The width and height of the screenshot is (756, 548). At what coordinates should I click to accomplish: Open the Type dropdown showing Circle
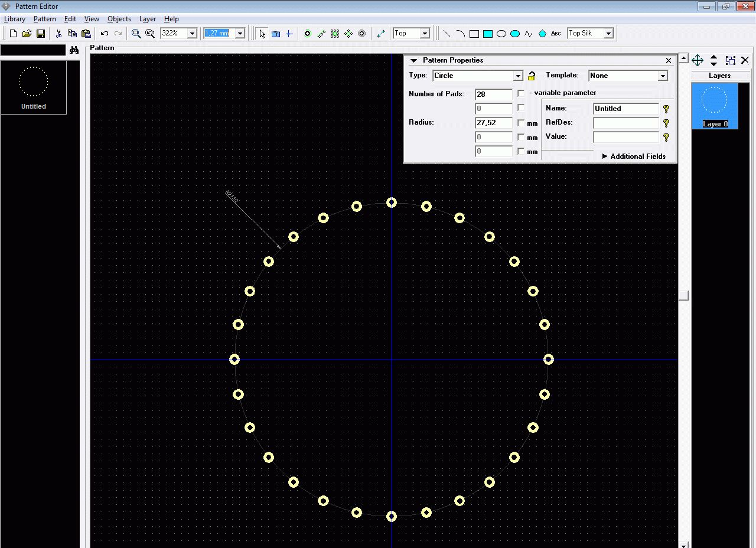(x=517, y=76)
